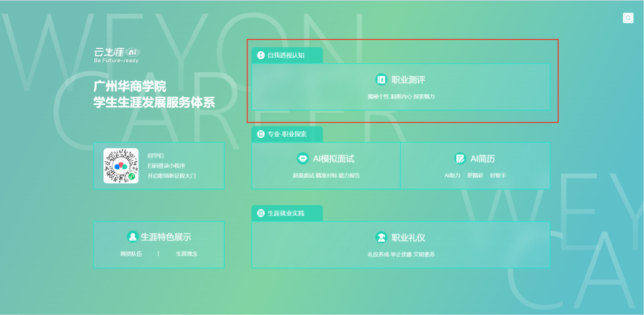Click the text 开启职场新征程大门
This screenshot has height=315, width=644.
pos(172,176)
